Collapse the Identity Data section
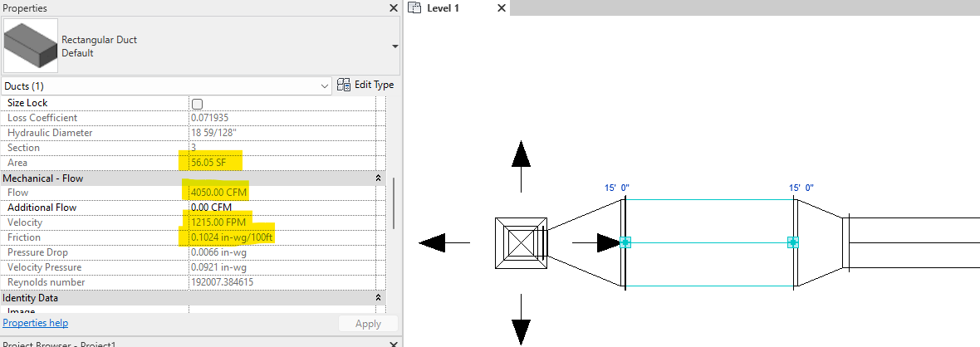This screenshot has height=347, width=980. pos(378,298)
